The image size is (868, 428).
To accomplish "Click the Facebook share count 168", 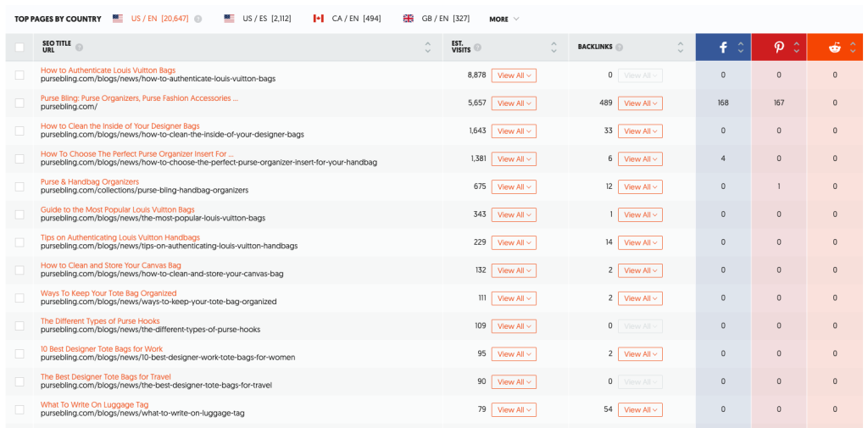I will click(x=723, y=103).
